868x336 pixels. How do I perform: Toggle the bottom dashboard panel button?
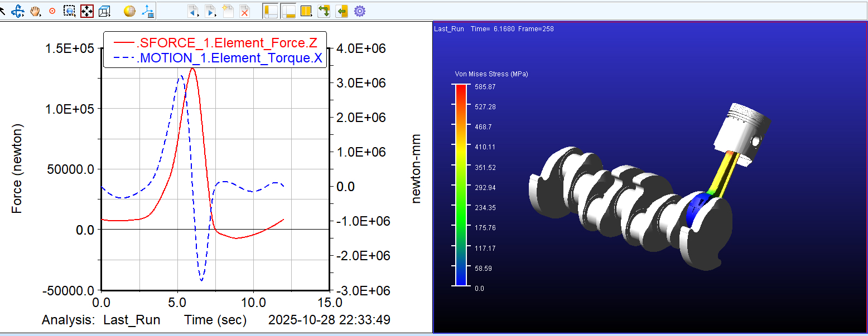(x=288, y=11)
